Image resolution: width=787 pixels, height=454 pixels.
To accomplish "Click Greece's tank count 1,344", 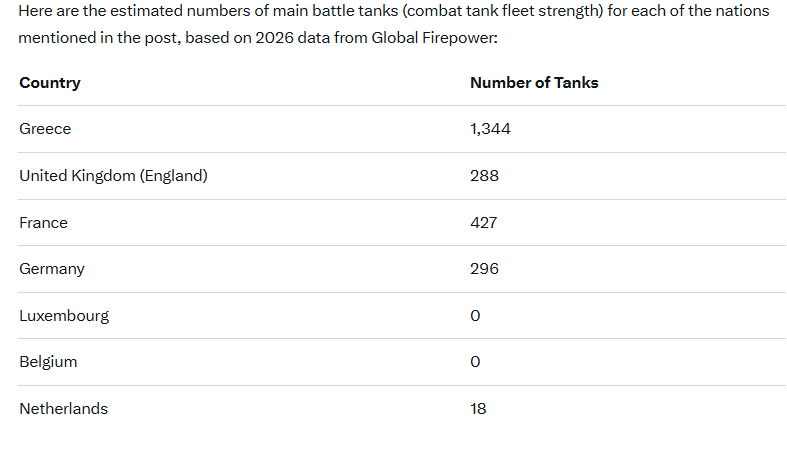I will [491, 129].
